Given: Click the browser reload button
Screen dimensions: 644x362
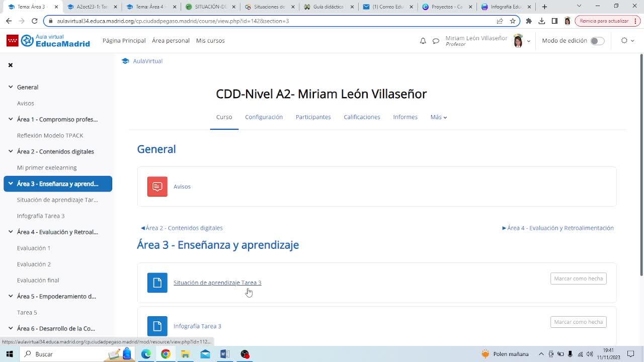Looking at the screenshot, I should point(34,21).
